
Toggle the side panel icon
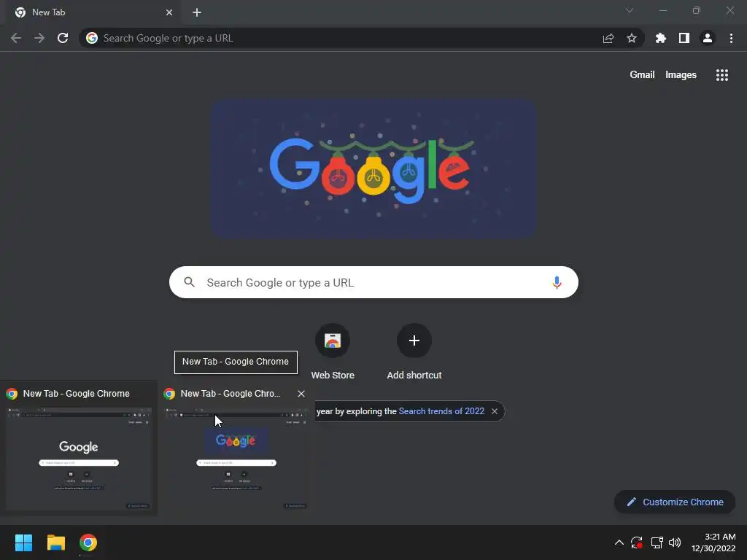point(684,38)
